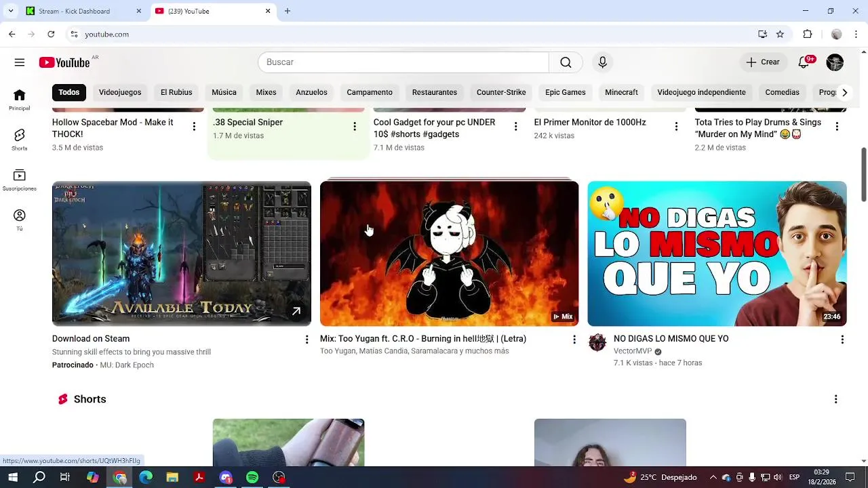Open options for Tota Tries to Play Drums
This screenshot has width=868, height=488.
[x=837, y=127]
